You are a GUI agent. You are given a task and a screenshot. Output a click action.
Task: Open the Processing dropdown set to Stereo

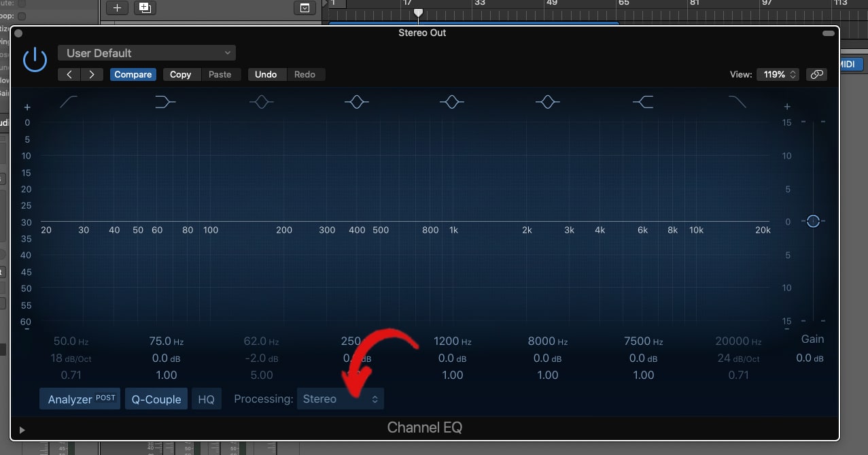pos(340,399)
